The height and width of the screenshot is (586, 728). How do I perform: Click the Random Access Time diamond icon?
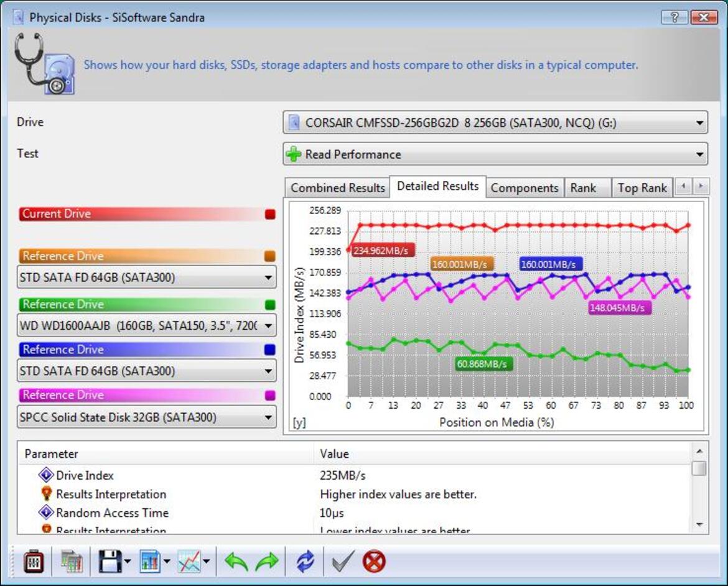click(46, 512)
